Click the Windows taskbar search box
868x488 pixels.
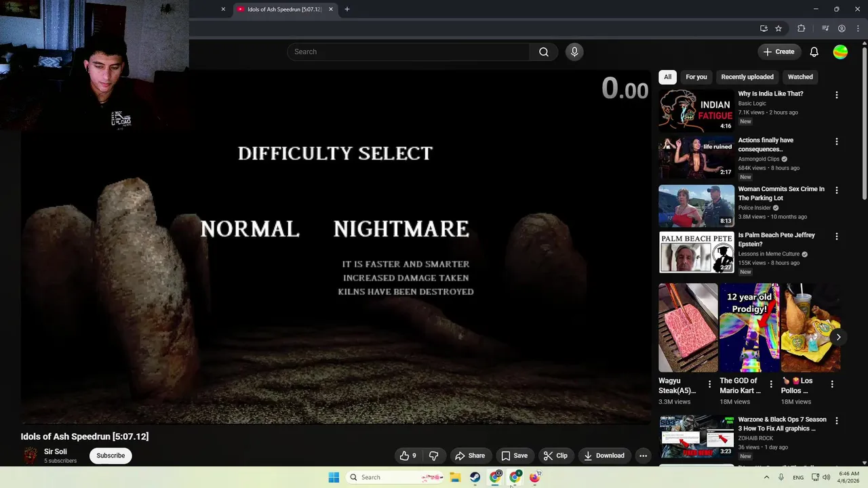point(395,477)
